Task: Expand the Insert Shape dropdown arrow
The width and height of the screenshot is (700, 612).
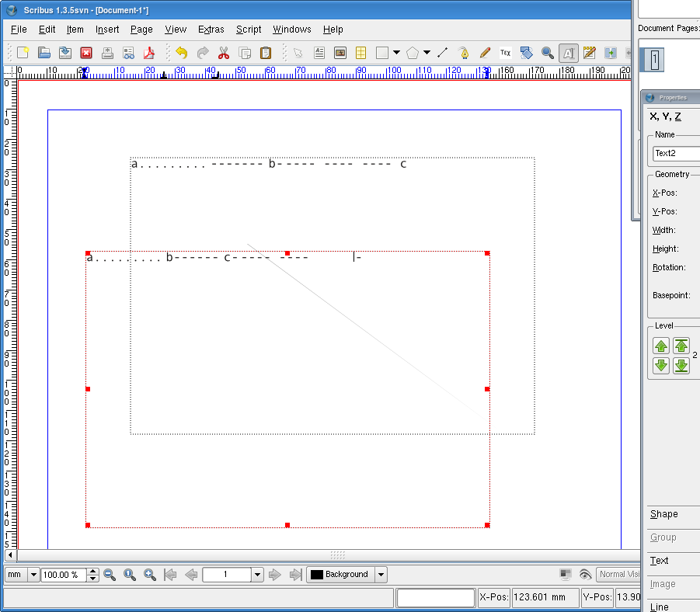Action: coord(396,53)
